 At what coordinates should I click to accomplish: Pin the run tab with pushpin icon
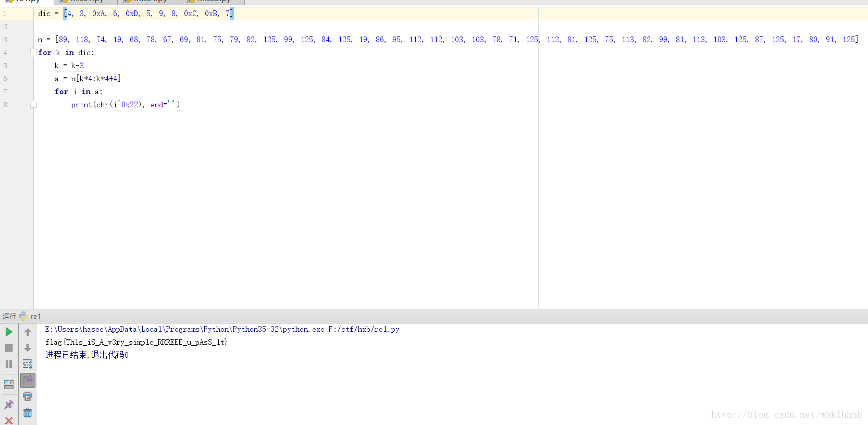[9, 405]
